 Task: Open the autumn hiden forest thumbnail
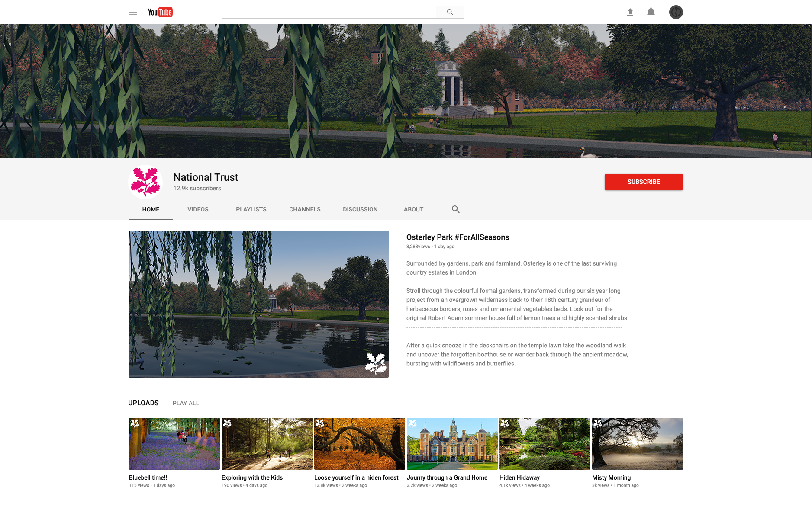(x=360, y=444)
